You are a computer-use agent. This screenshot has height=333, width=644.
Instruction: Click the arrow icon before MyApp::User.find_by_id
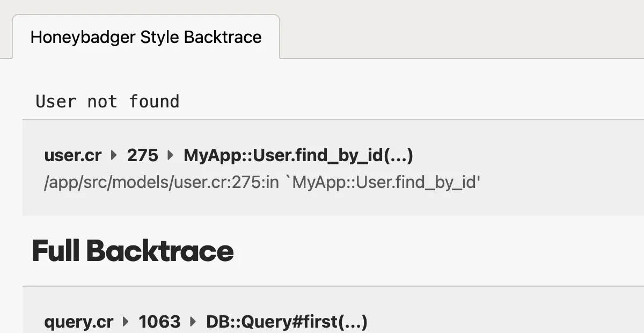click(x=170, y=155)
